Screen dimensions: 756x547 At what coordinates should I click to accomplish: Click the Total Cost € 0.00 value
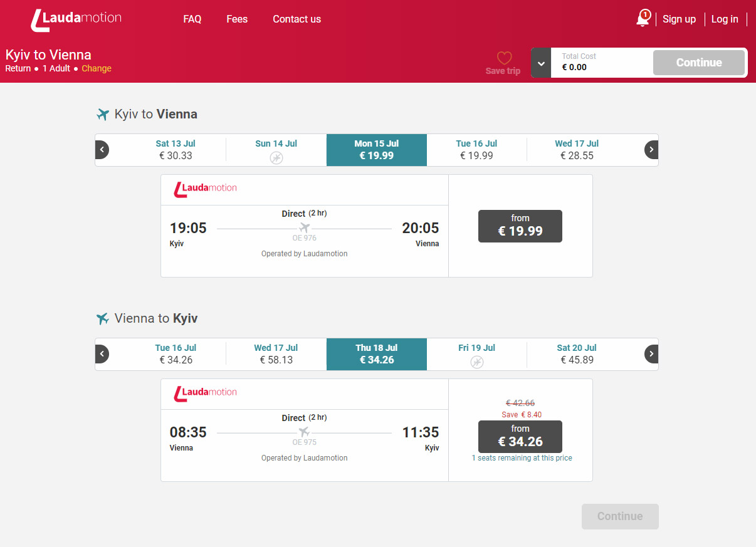(574, 67)
